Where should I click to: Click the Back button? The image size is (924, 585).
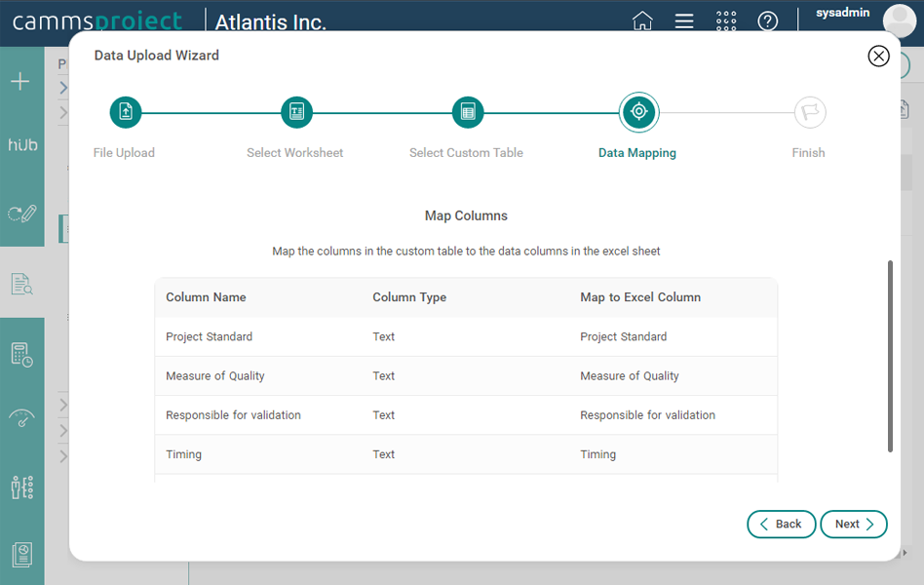pyautogui.click(x=782, y=525)
